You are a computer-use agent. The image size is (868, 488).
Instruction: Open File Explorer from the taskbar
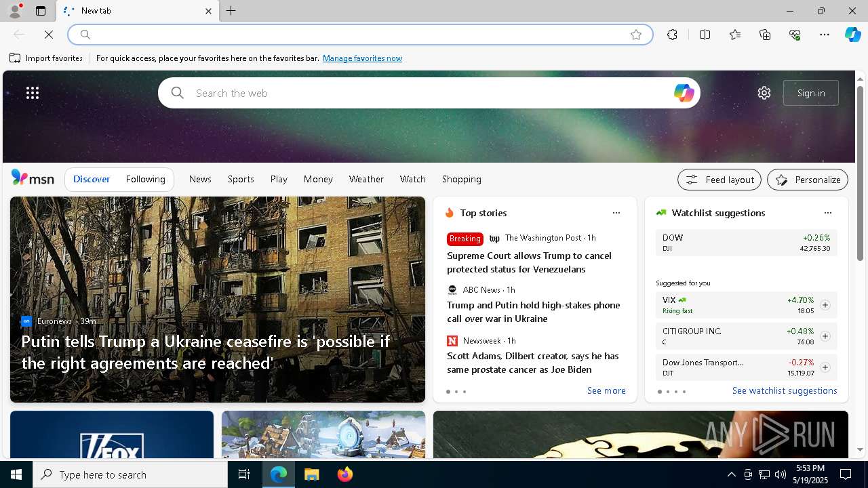(x=312, y=474)
